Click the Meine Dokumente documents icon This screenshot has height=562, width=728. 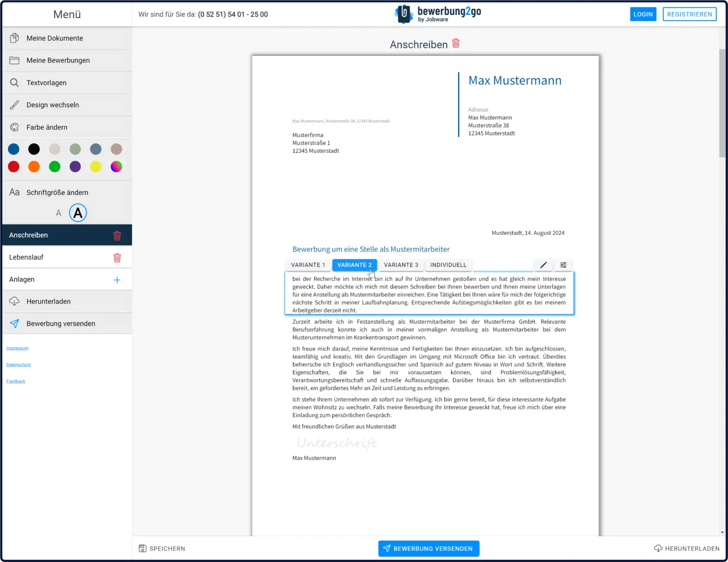coord(14,38)
